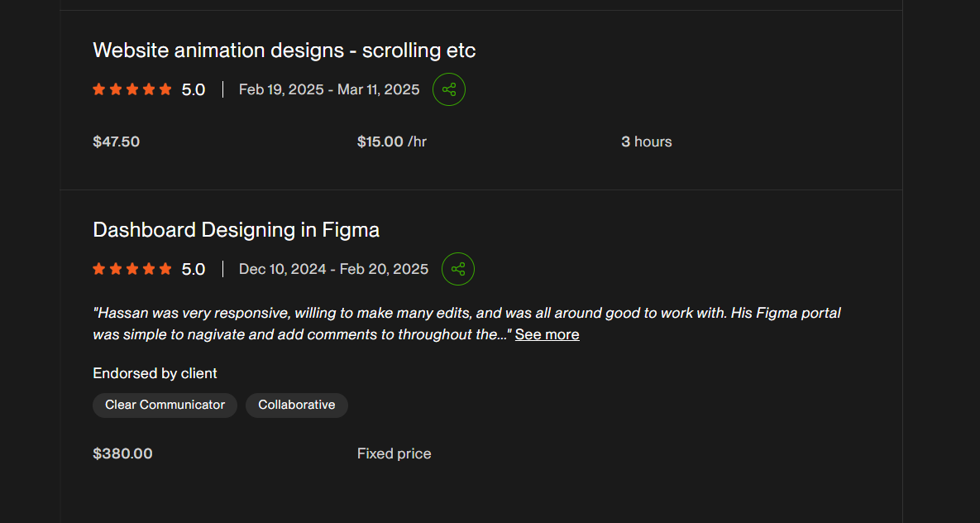The height and width of the screenshot is (523, 980).
Task: Click the $15.00 /hr rate
Action: point(392,142)
